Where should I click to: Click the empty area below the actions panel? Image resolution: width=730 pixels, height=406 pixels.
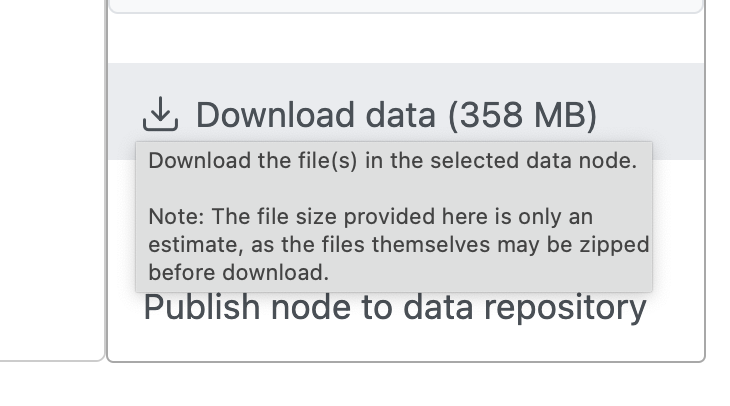click(x=400, y=385)
